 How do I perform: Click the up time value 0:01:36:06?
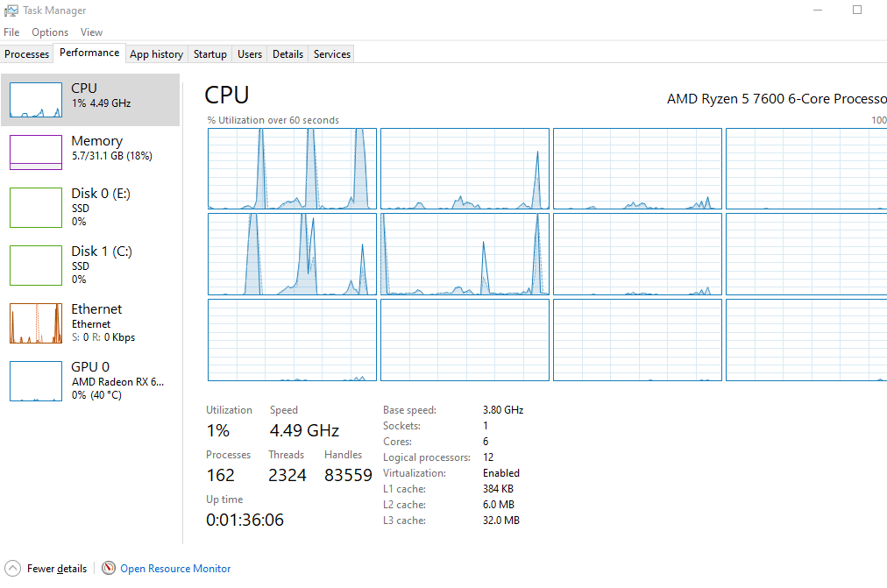coord(245,520)
